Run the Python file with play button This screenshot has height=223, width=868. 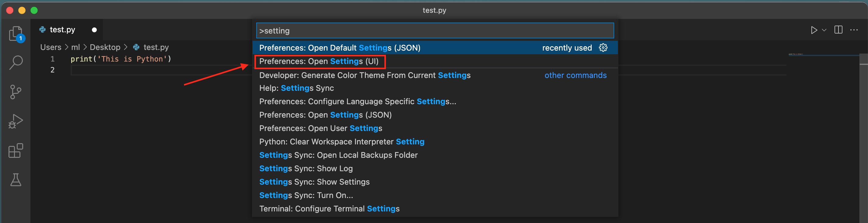click(814, 30)
